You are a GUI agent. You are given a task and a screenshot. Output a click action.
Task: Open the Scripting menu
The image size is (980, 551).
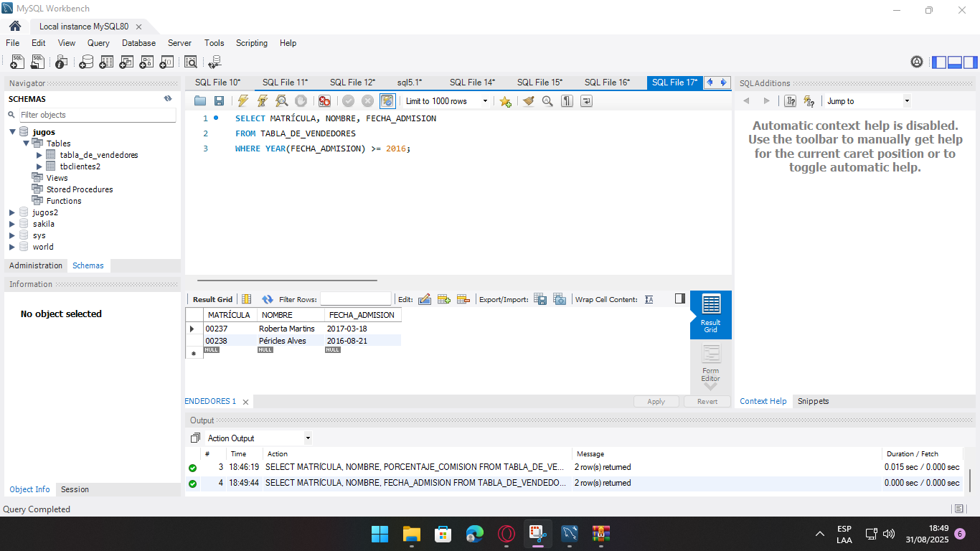tap(252, 43)
